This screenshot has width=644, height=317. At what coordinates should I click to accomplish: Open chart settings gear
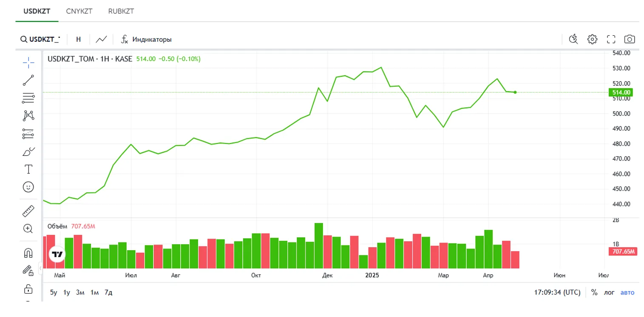pos(592,39)
